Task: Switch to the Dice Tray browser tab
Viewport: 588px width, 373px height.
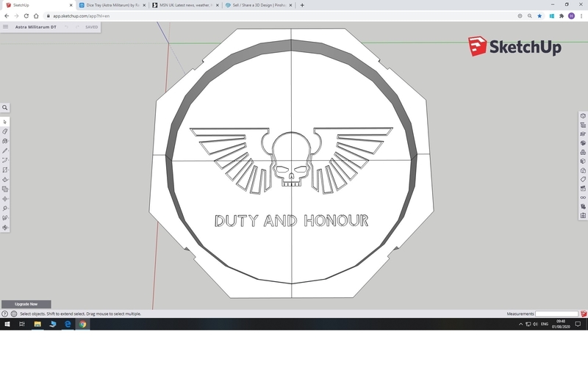Action: point(110,5)
